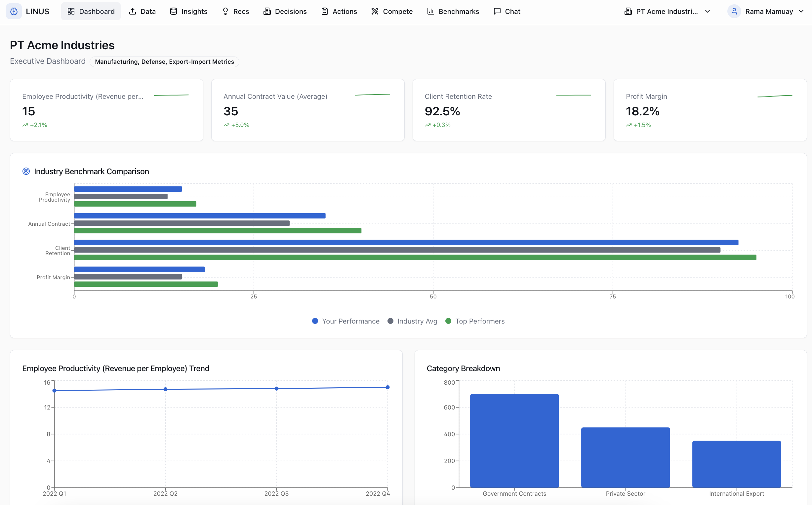Toggle Industry Avg legend series
Viewport: 812px width, 505px height.
(x=413, y=321)
